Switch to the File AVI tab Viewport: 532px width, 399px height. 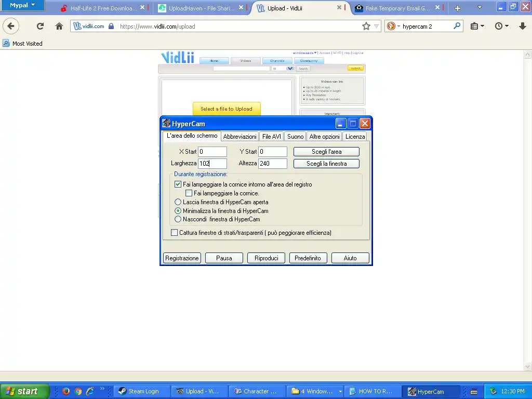click(271, 137)
